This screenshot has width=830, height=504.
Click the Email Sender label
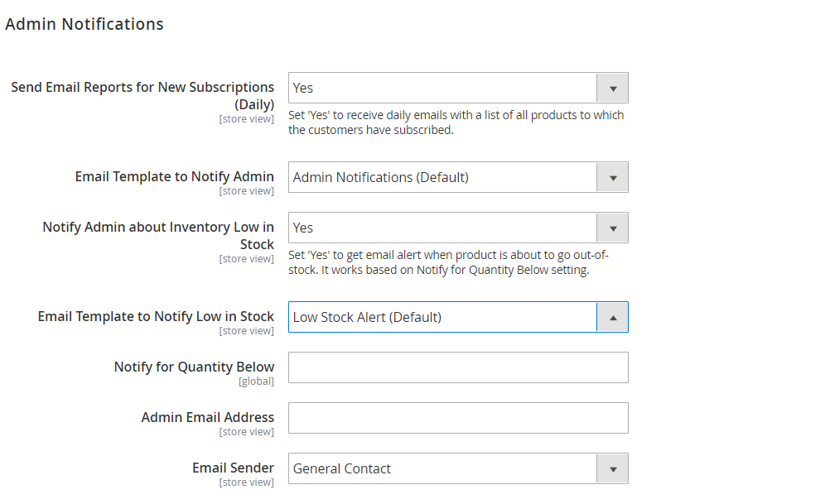(x=234, y=468)
